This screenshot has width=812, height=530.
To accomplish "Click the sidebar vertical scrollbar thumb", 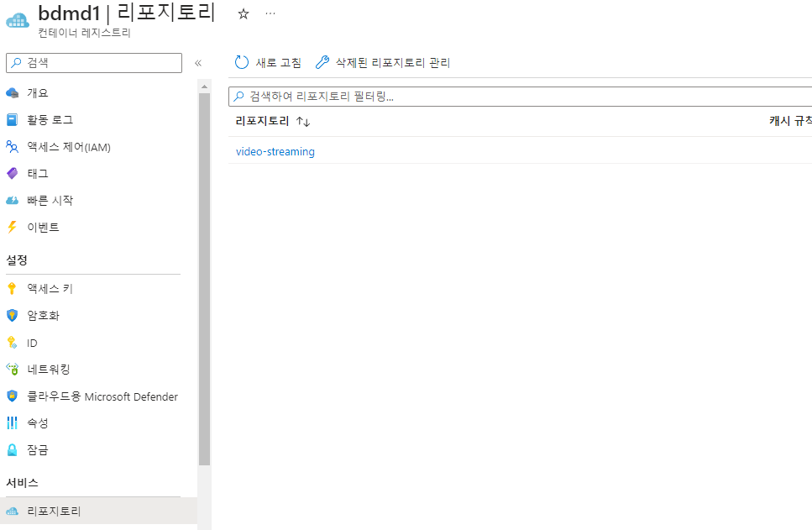I will tap(204, 279).
